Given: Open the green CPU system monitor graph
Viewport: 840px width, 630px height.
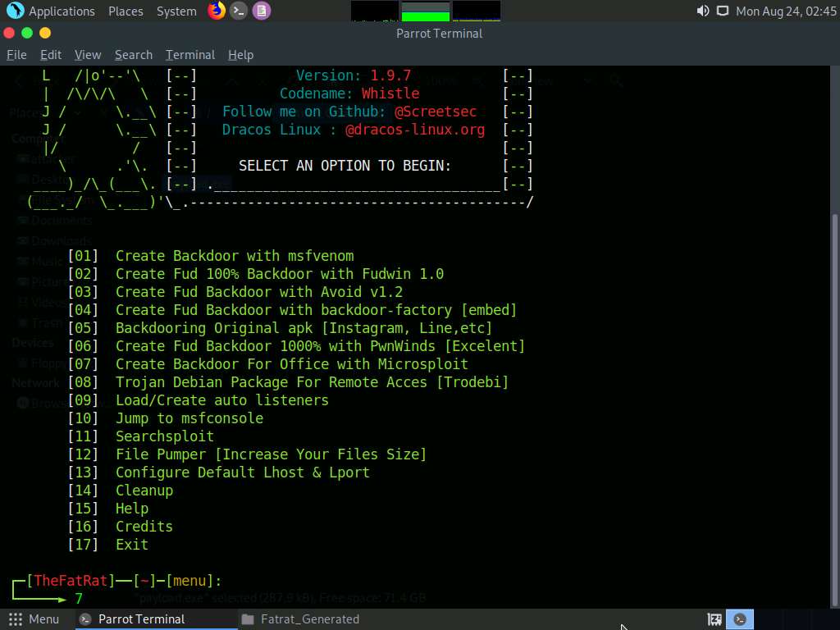Looking at the screenshot, I should [x=426, y=11].
